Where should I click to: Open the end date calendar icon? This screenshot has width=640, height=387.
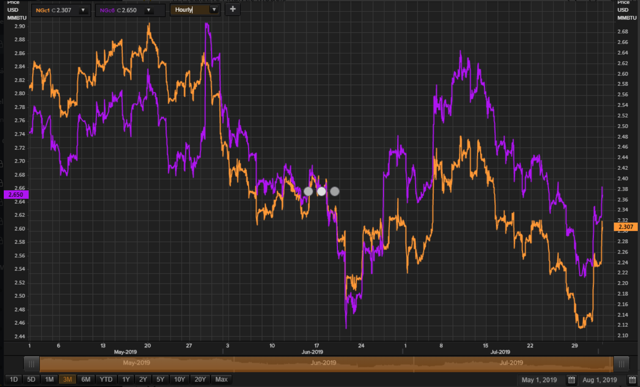(632, 380)
